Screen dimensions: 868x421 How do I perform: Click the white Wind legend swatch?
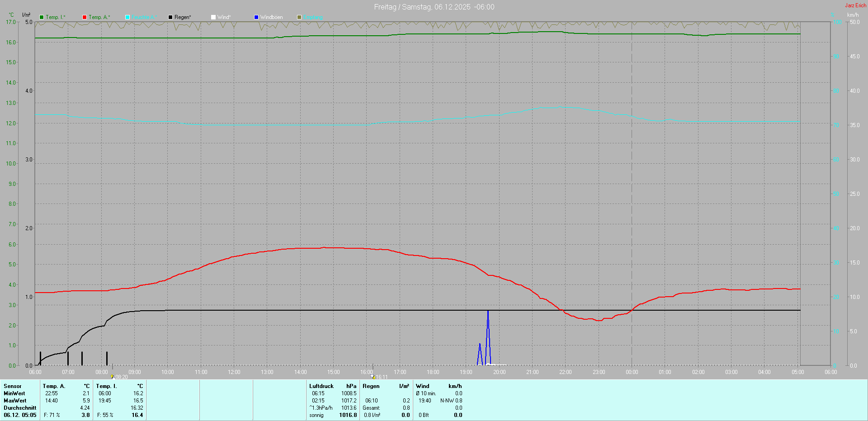tap(213, 17)
